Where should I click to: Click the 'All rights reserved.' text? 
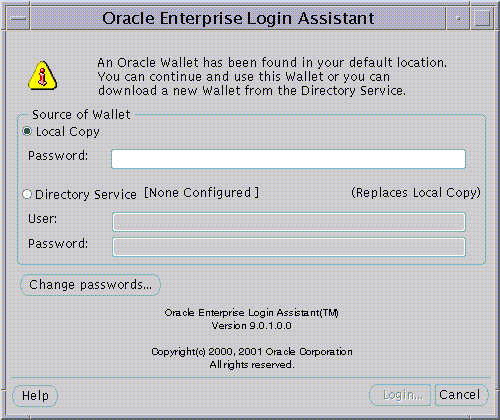click(252, 365)
